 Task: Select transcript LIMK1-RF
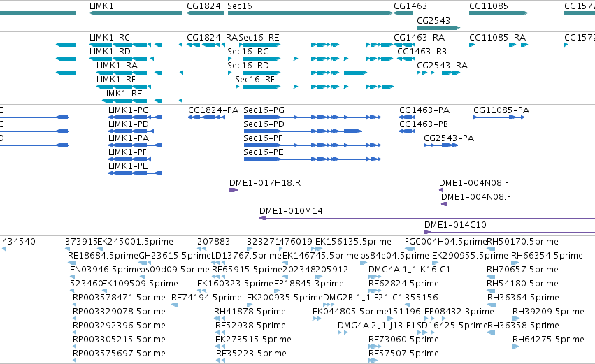[116, 80]
